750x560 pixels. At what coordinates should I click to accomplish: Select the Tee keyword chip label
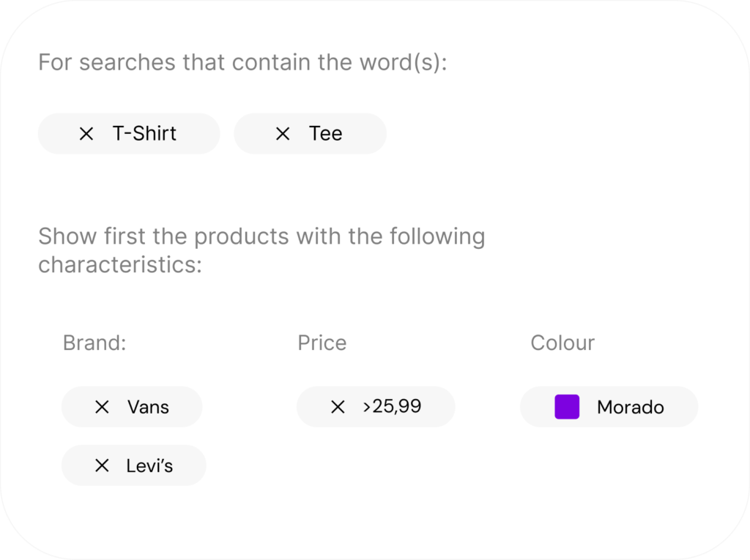[x=326, y=134]
